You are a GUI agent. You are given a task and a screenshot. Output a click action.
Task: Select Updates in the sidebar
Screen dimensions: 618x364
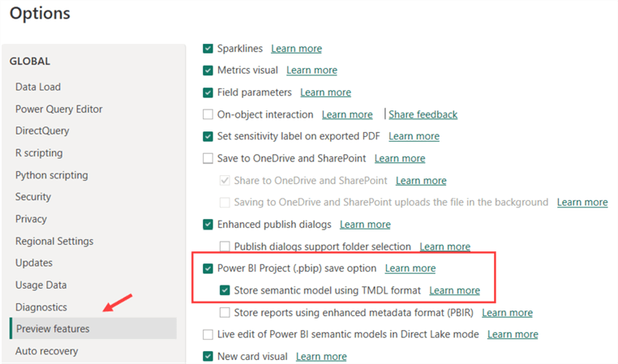pos(34,263)
